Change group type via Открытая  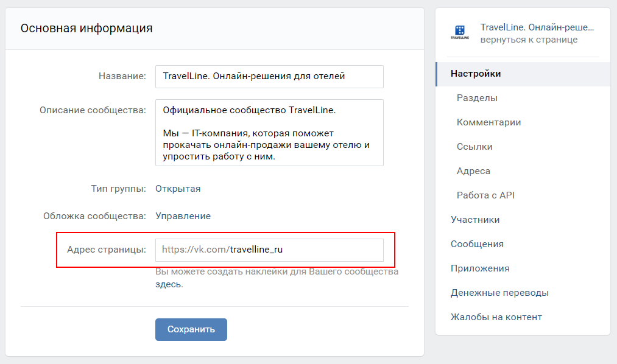coord(178,189)
